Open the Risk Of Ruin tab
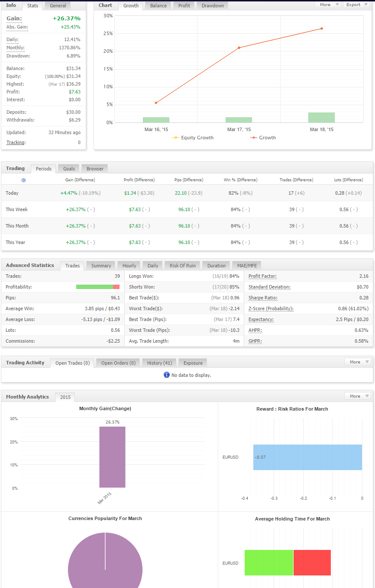The height and width of the screenshot is (588, 375). (x=182, y=266)
